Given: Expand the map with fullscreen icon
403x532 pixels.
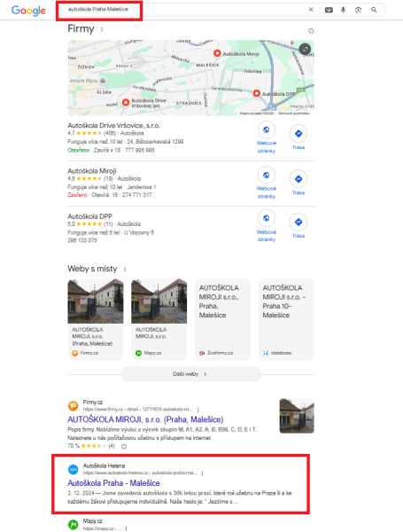Looking at the screenshot, I should click(305, 49).
